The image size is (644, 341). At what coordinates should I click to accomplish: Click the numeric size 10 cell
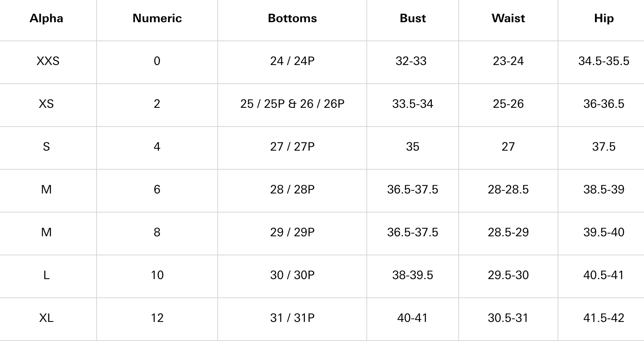pos(157,275)
